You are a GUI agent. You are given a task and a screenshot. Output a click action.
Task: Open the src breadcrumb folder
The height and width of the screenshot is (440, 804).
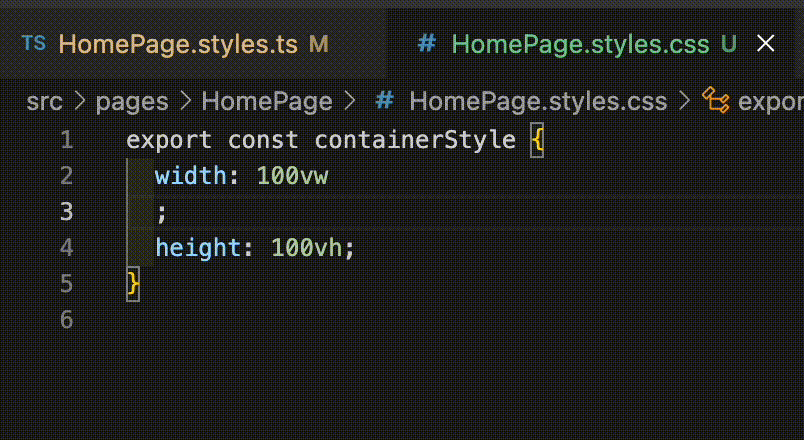(44, 102)
